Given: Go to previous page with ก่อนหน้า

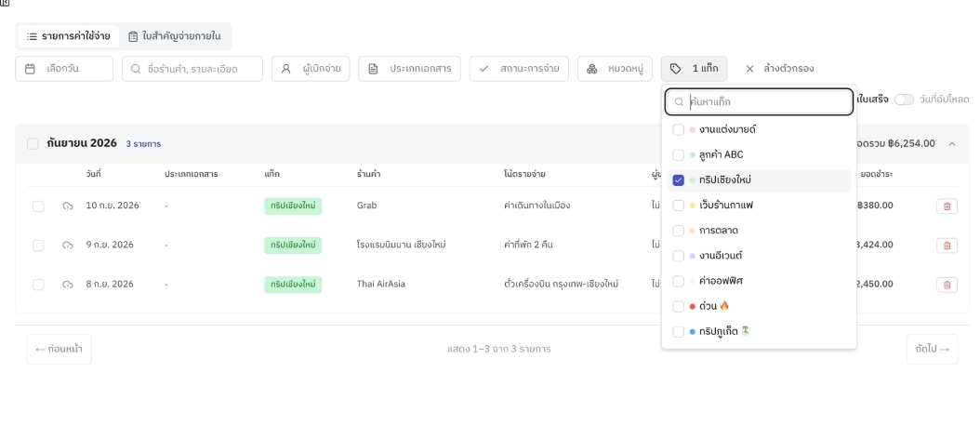Looking at the screenshot, I should click(x=59, y=349).
